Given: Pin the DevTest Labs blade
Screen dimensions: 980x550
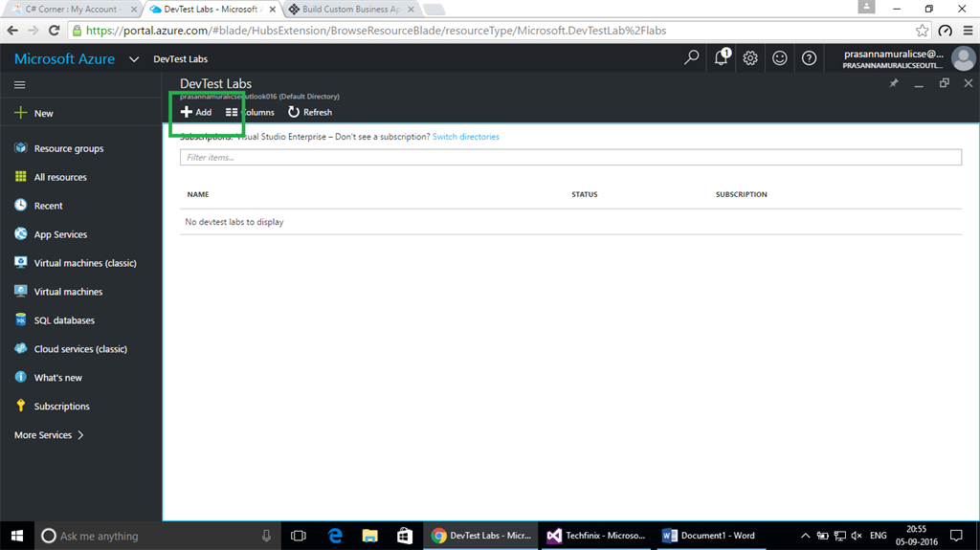Looking at the screenshot, I should [894, 83].
